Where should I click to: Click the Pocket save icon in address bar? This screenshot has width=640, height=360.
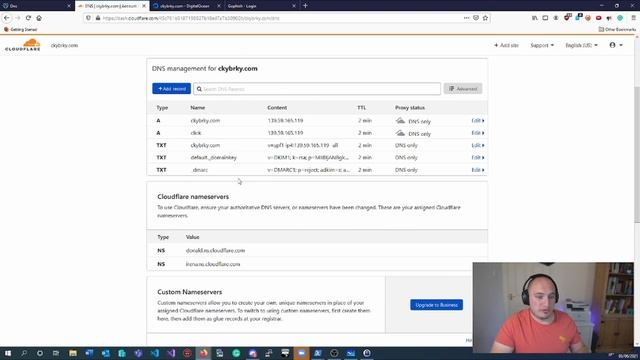pyautogui.click(x=476, y=18)
